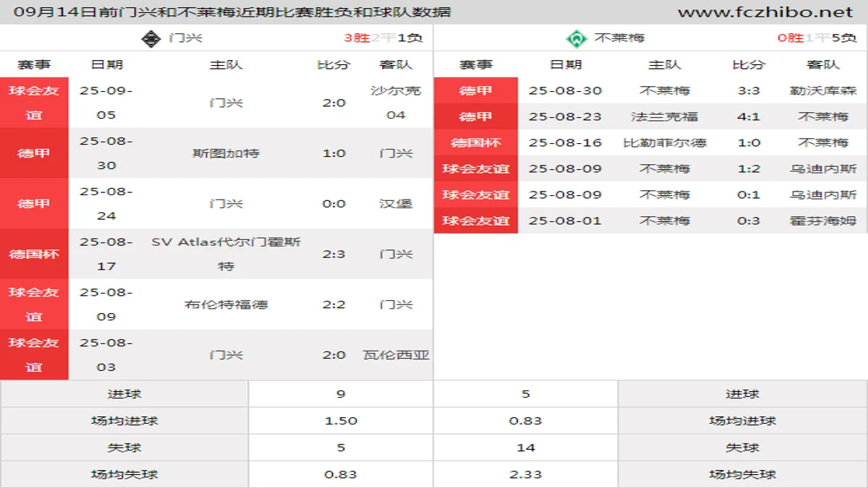Click the 球会友谊 tag for 布伦特福德 match
The image size is (868, 488).
click(34, 304)
